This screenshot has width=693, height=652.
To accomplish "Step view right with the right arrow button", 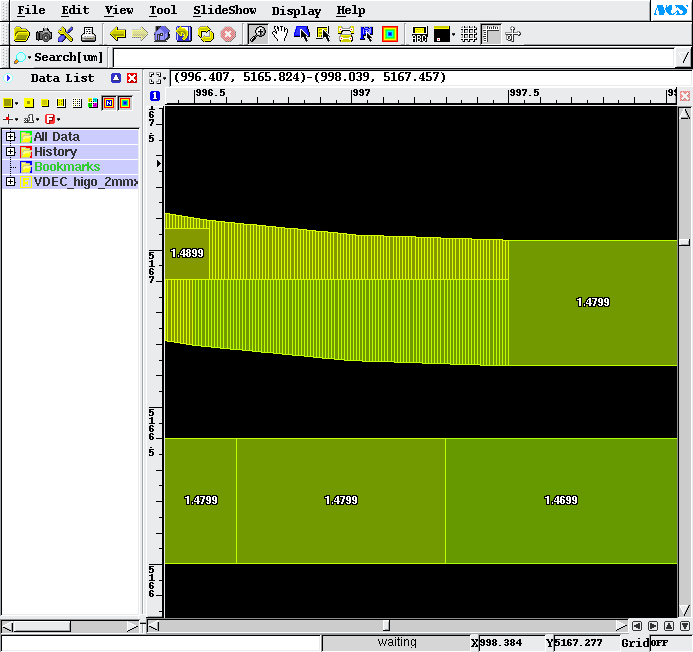I will (x=653, y=626).
